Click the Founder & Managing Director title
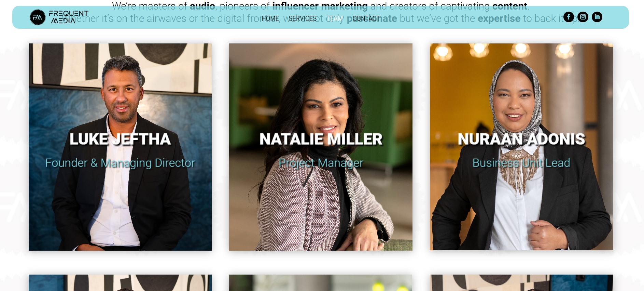The image size is (644, 291). pyautogui.click(x=120, y=163)
